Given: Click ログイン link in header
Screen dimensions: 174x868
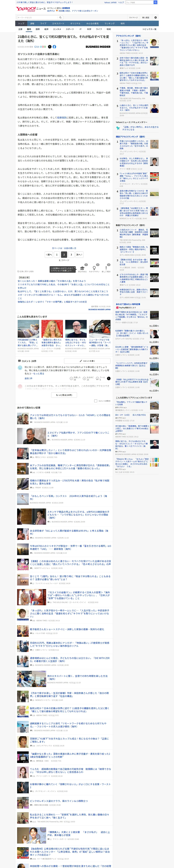Looking at the screenshot, I should 51,11.
